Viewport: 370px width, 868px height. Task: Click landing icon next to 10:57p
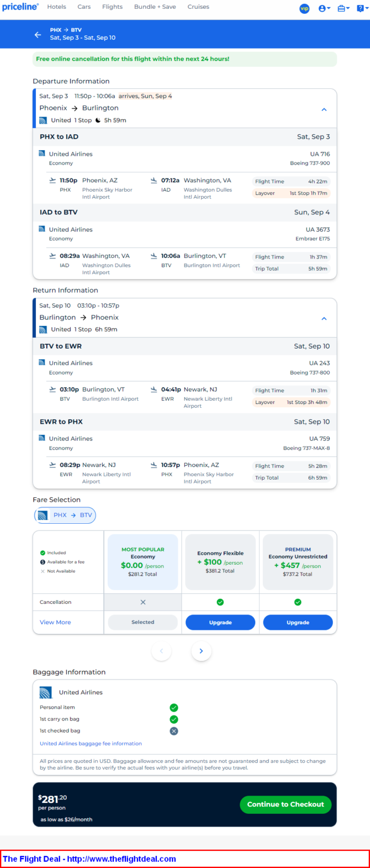pyautogui.click(x=154, y=465)
